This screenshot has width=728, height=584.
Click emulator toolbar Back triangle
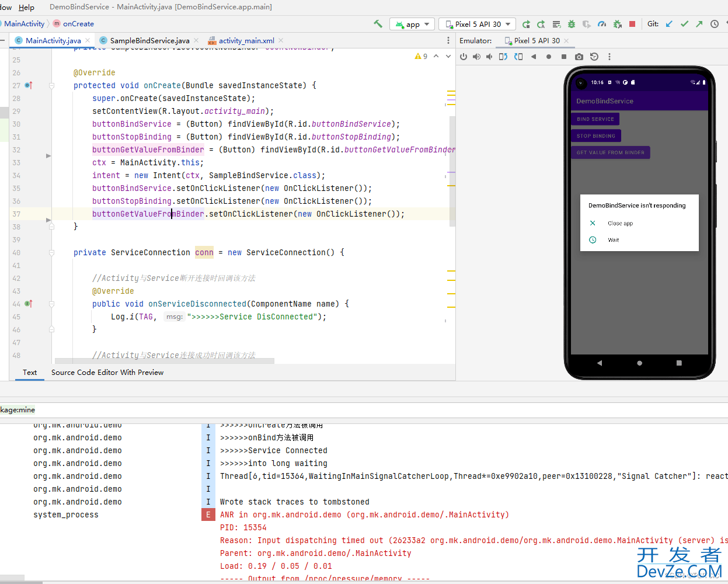pyautogui.click(x=534, y=57)
